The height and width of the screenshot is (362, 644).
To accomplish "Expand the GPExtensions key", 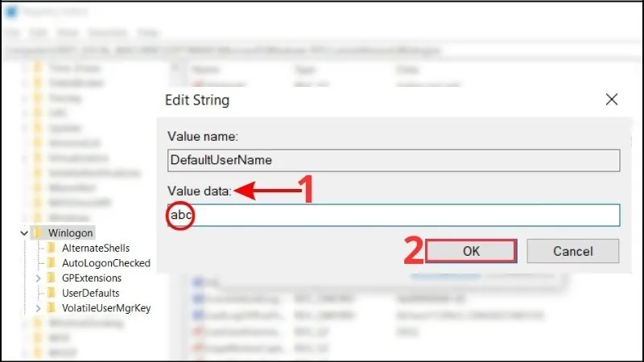I will click(x=38, y=278).
